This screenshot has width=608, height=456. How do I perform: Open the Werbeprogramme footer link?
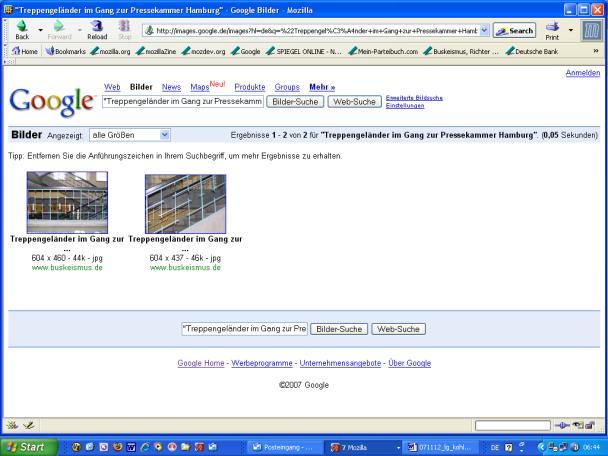[x=262, y=363]
